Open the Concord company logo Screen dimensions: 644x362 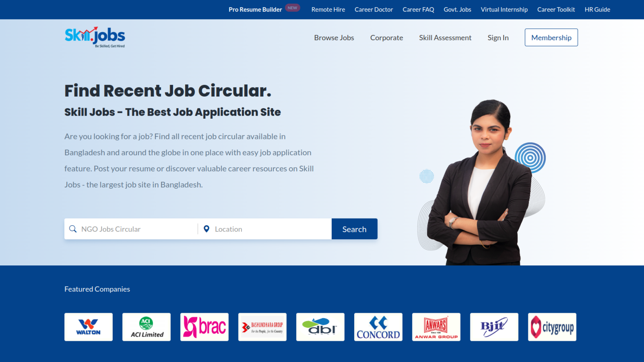click(378, 327)
